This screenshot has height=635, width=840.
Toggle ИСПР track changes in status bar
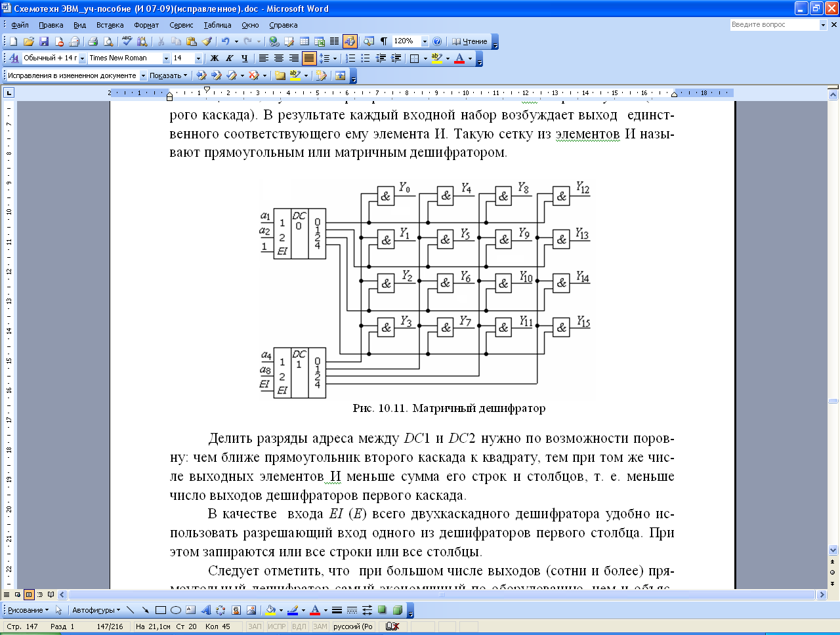pos(277,626)
